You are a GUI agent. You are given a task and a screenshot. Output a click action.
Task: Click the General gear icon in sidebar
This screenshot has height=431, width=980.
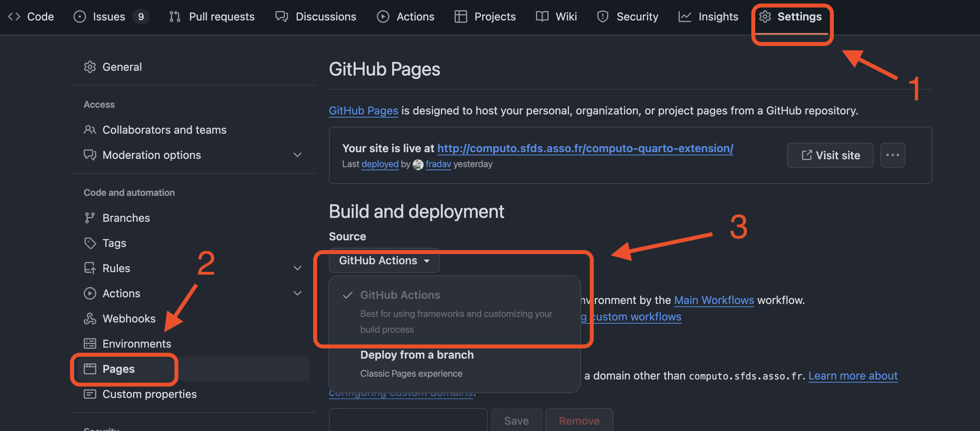(90, 67)
